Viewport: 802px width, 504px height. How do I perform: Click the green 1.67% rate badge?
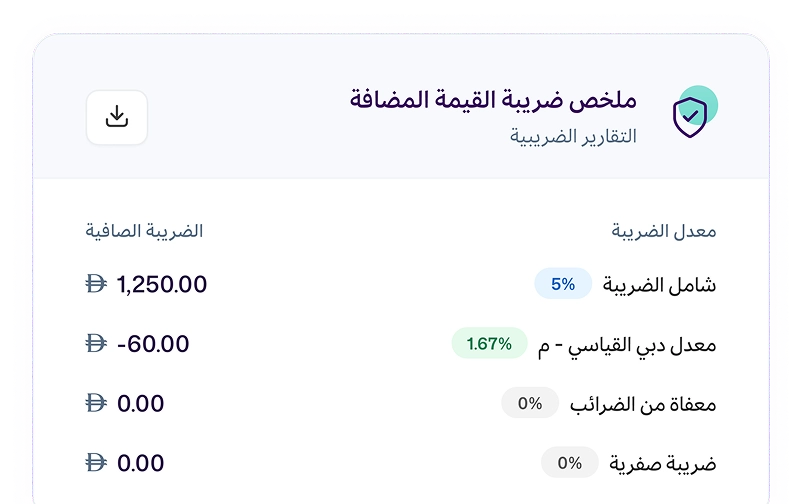click(x=489, y=344)
